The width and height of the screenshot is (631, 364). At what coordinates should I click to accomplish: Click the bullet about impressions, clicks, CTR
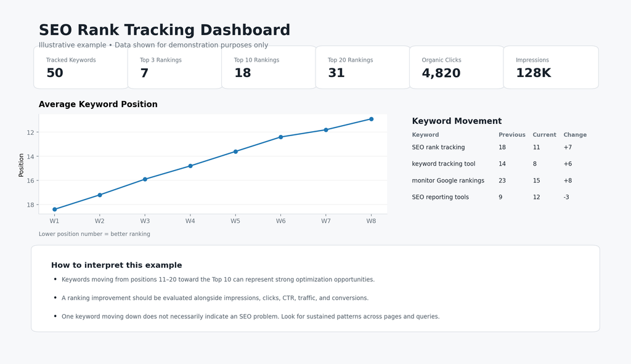point(215,298)
